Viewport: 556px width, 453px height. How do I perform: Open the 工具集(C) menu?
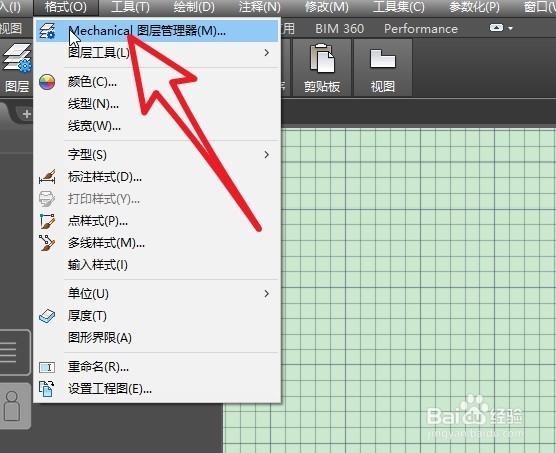click(399, 7)
